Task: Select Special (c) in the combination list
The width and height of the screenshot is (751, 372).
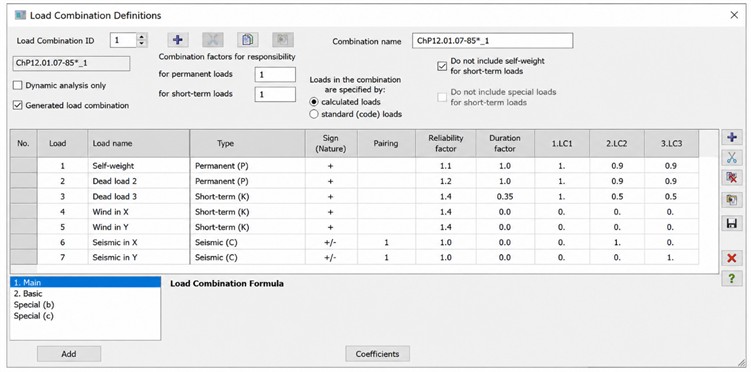Action: pyautogui.click(x=85, y=316)
